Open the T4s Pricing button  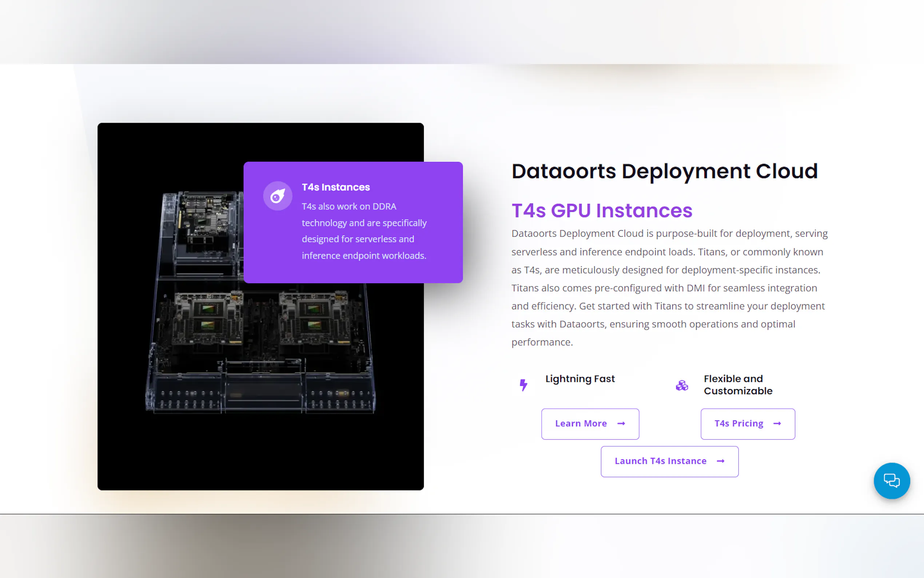[739, 424]
